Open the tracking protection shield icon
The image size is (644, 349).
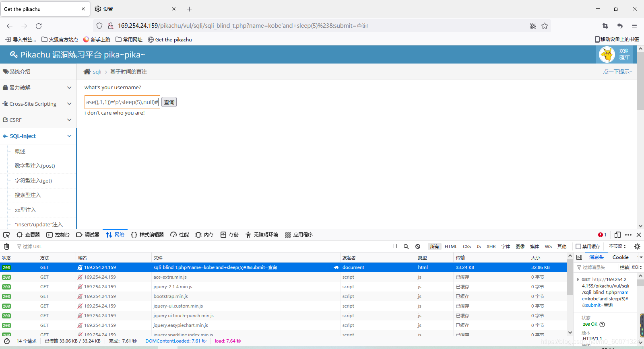(x=99, y=26)
